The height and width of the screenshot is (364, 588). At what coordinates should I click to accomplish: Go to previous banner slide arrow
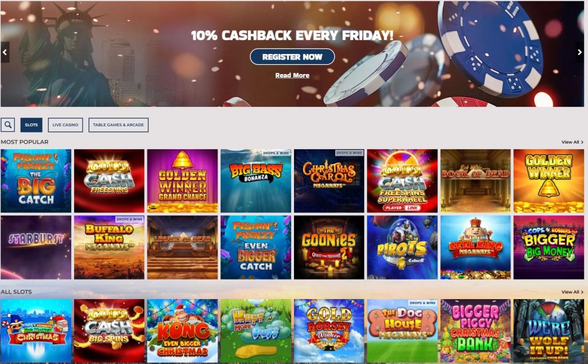pos(5,52)
